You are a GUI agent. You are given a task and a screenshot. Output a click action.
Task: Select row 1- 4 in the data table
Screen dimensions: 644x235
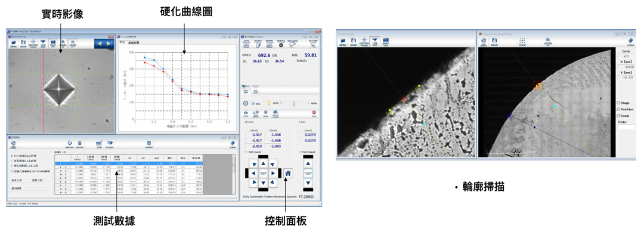click(129, 174)
